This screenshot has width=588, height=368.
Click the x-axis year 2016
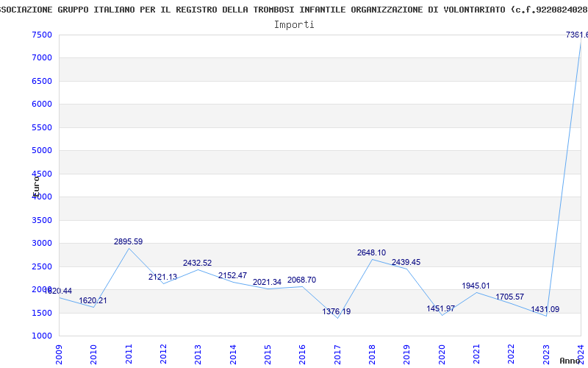[x=303, y=355]
